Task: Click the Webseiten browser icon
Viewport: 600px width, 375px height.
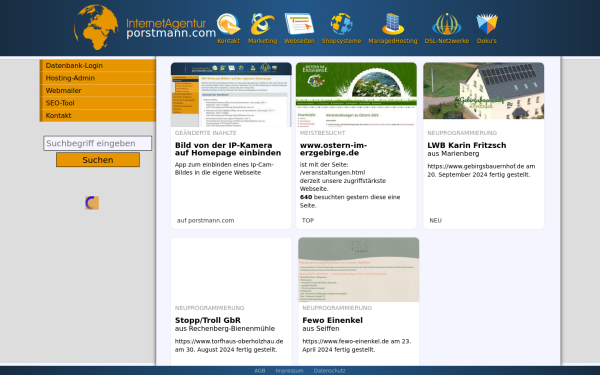Action: click(x=299, y=24)
